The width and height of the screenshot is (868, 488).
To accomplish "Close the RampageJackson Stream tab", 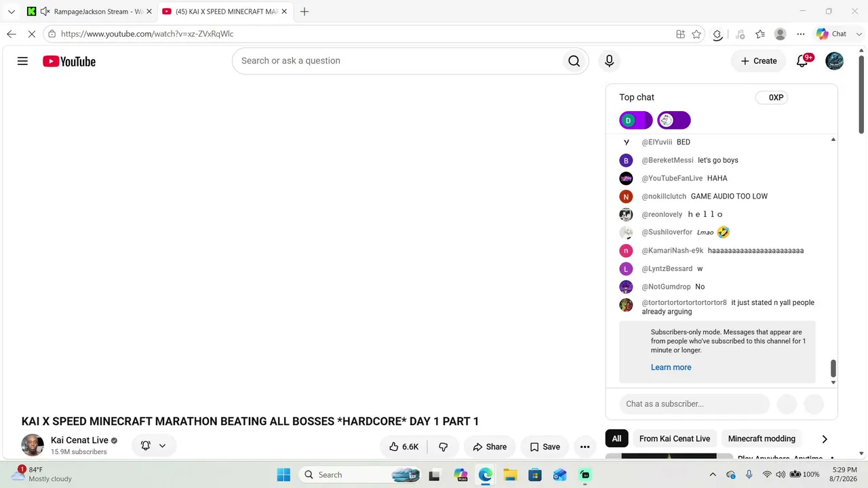I will pos(149,12).
